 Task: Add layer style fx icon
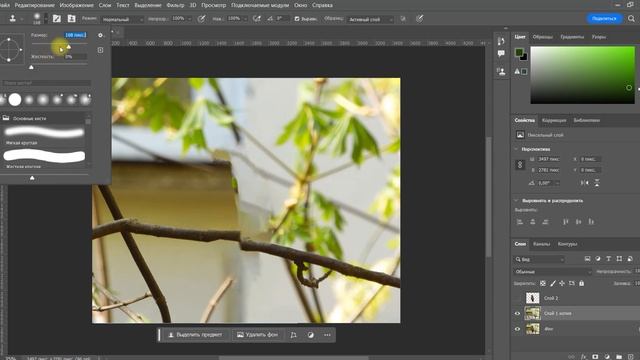tap(584, 357)
